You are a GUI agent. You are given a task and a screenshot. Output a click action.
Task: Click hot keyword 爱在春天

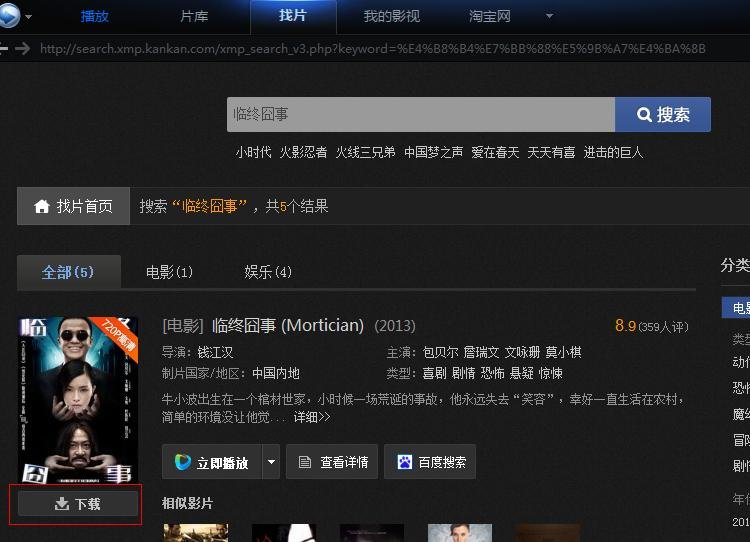(x=495, y=152)
